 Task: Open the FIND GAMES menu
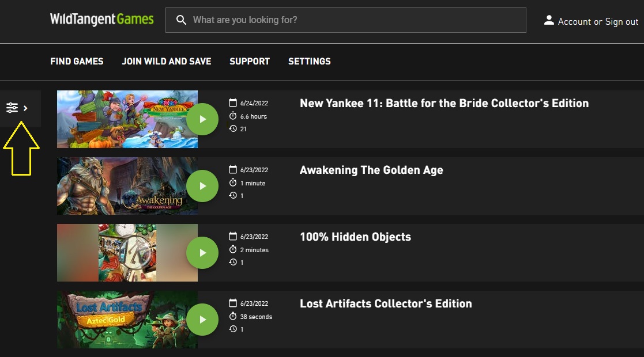click(77, 61)
